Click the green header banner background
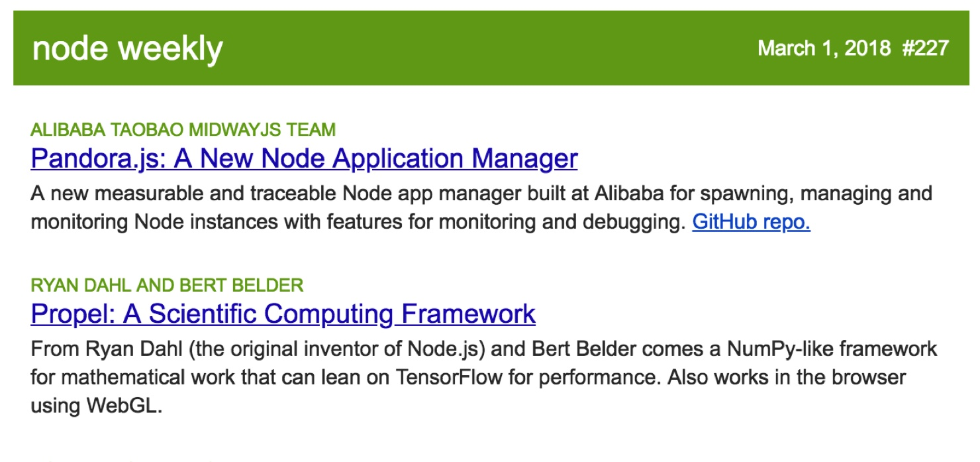The height and width of the screenshot is (462, 980). pyautogui.click(x=490, y=48)
